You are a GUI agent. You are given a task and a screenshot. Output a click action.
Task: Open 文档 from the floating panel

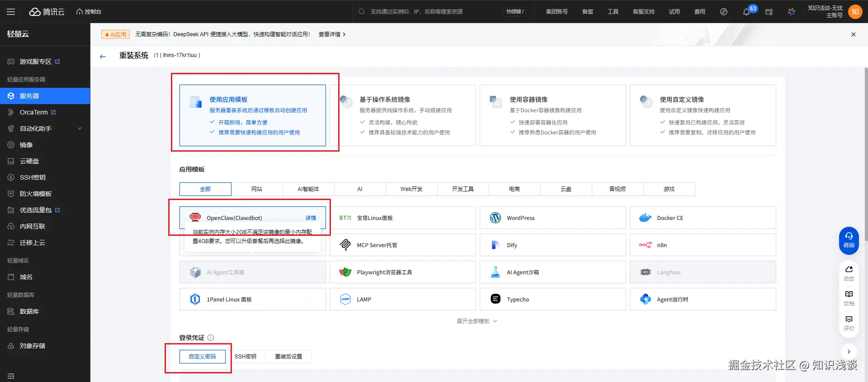pos(849,298)
